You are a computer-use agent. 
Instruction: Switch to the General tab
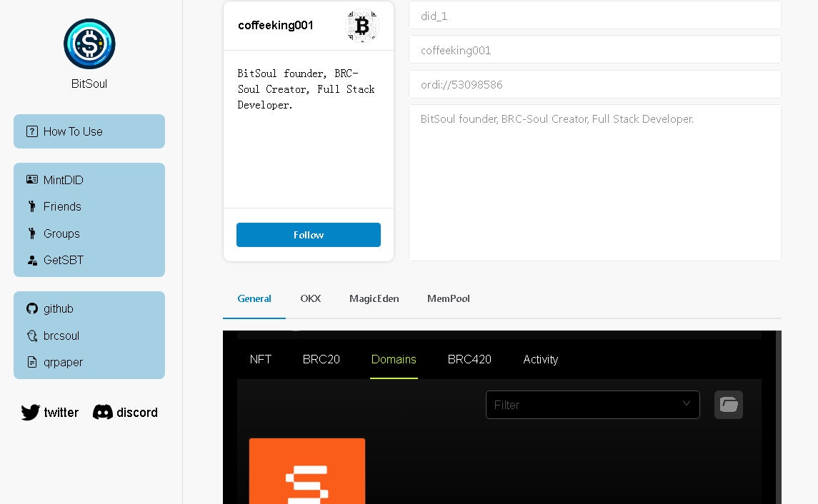(x=254, y=298)
